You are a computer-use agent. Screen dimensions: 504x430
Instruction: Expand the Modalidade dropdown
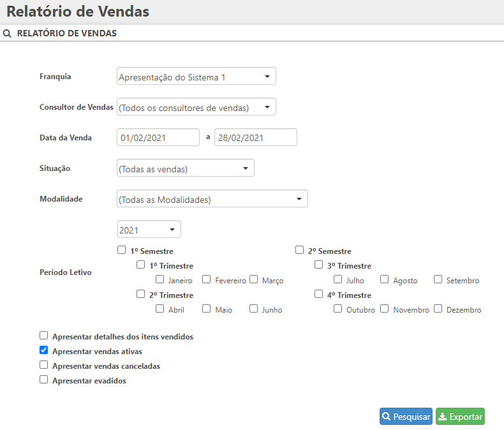point(212,199)
